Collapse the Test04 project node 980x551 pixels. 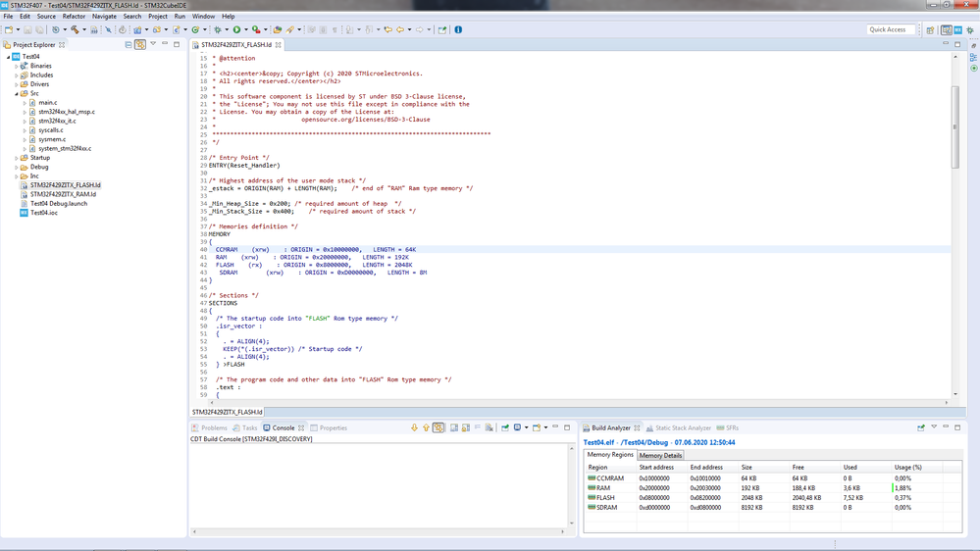click(9, 57)
